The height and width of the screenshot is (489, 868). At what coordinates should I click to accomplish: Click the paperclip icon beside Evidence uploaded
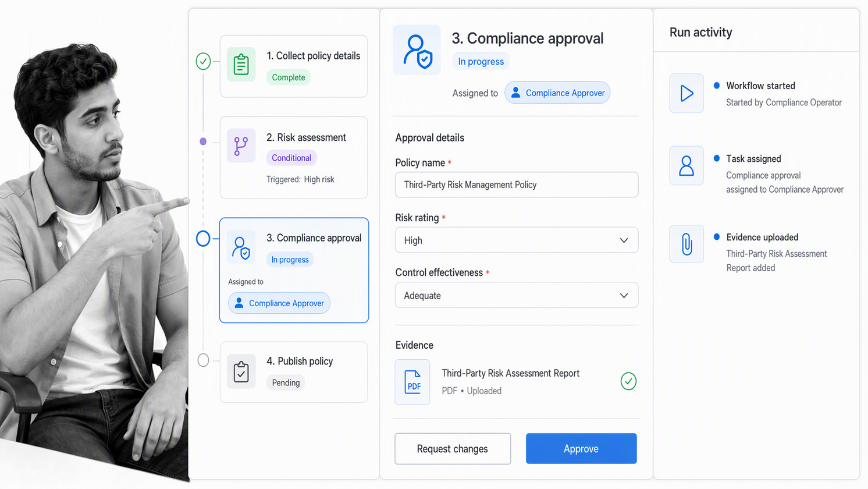pyautogui.click(x=686, y=244)
